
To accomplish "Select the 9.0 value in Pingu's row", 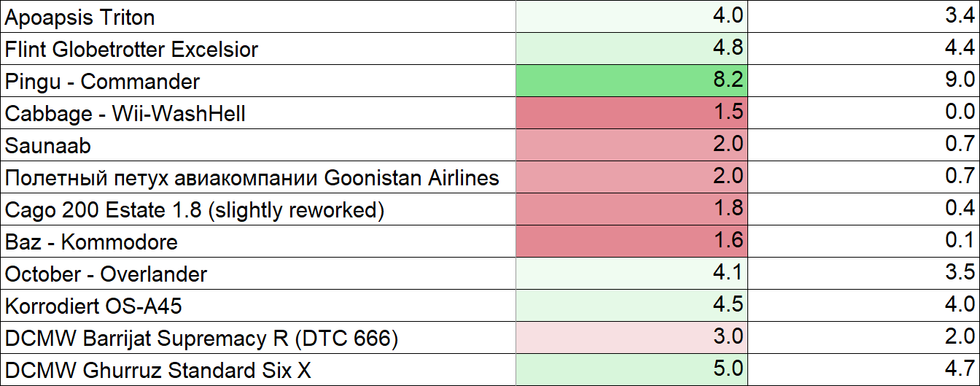I will point(864,81).
